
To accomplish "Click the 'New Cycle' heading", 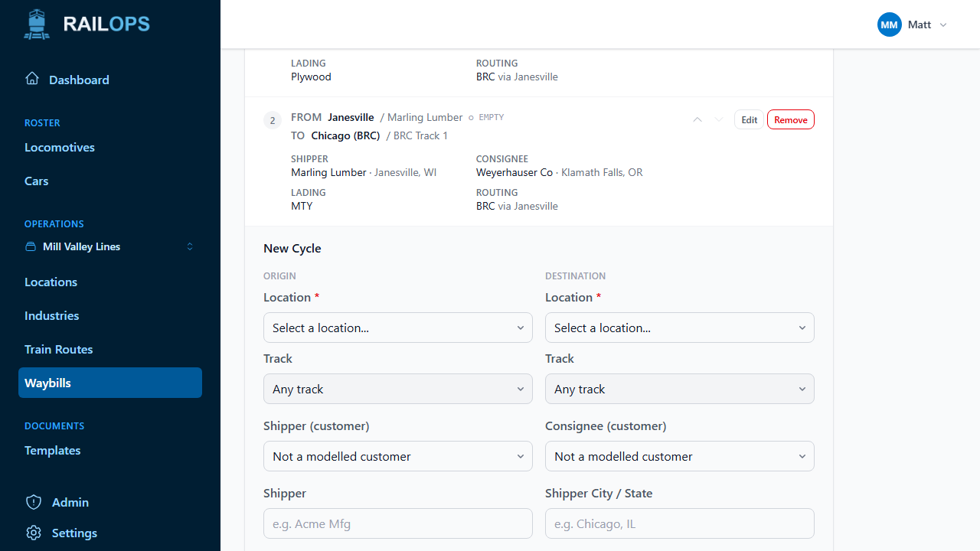I will (292, 248).
